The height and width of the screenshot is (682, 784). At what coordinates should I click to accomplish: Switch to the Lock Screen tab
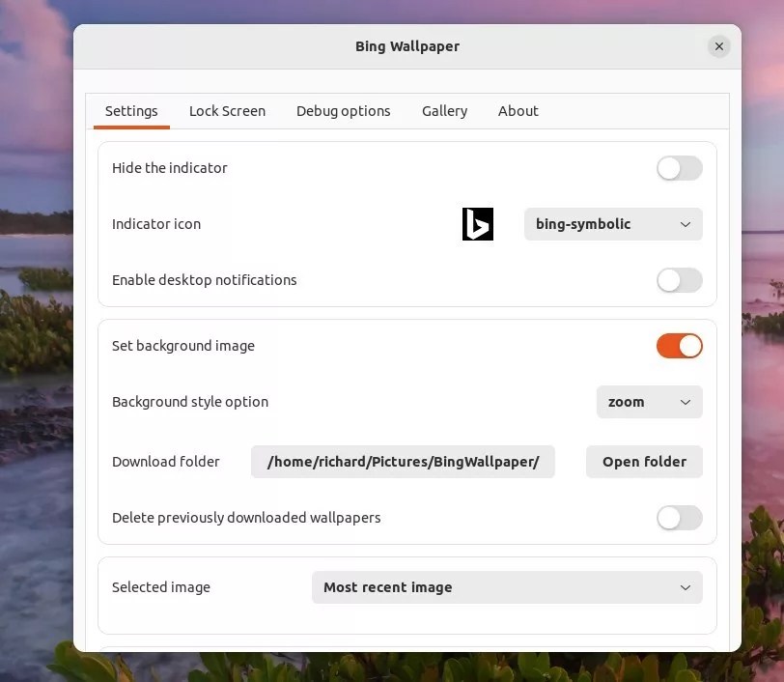(227, 111)
